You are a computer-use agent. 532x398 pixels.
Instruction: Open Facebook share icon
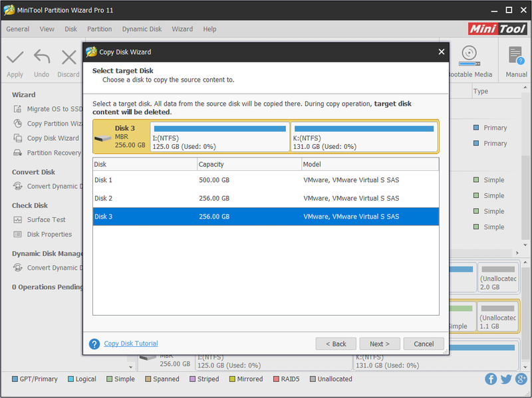(491, 379)
